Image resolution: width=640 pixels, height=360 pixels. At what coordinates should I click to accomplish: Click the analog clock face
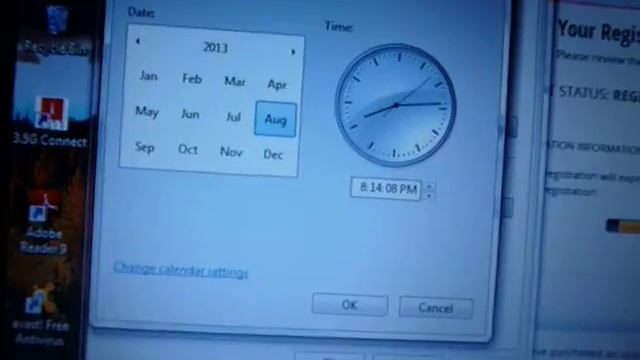[396, 105]
